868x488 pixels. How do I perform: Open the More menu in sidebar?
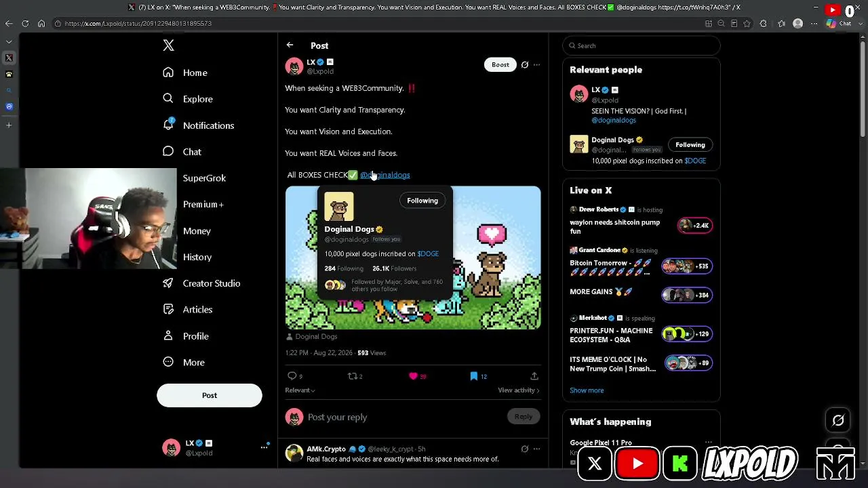(x=184, y=363)
